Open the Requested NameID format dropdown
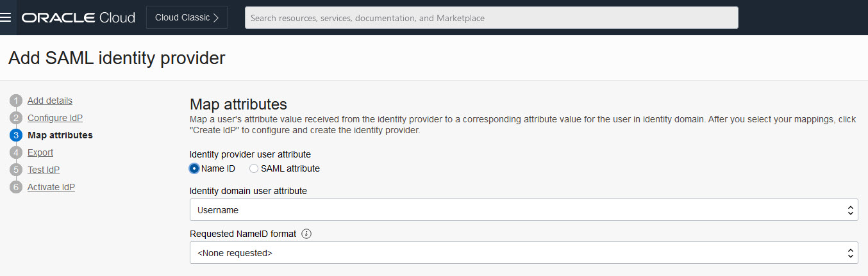The width and height of the screenshot is (868, 276). (x=524, y=252)
